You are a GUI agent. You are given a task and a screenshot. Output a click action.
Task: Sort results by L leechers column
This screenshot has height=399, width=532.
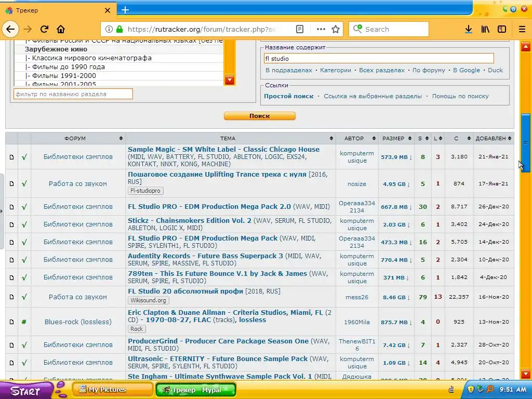point(437,138)
